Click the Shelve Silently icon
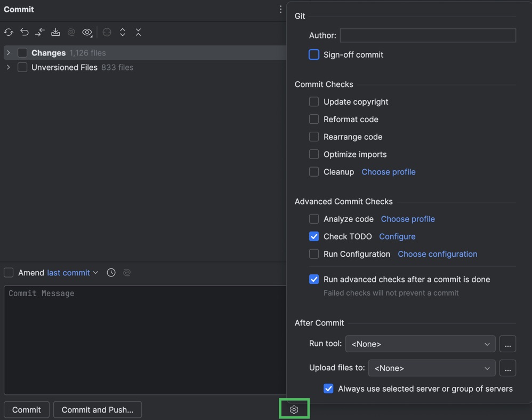This screenshot has height=420, width=532. coord(55,32)
